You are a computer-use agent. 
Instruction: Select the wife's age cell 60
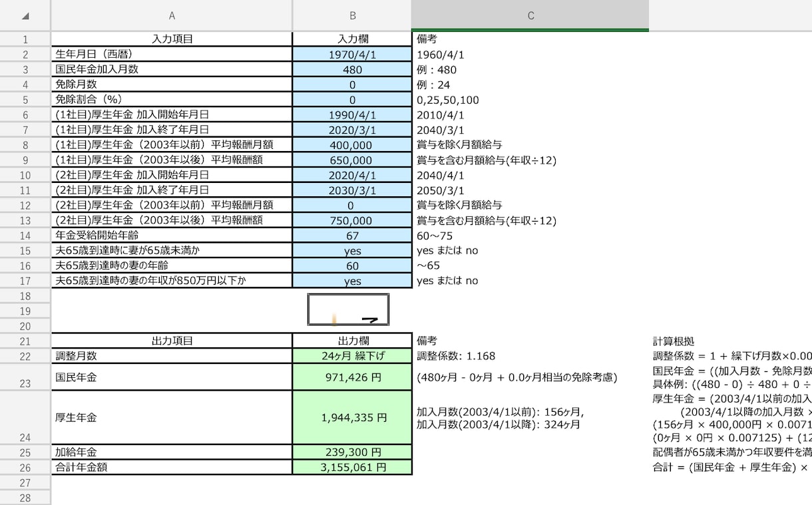(352, 265)
